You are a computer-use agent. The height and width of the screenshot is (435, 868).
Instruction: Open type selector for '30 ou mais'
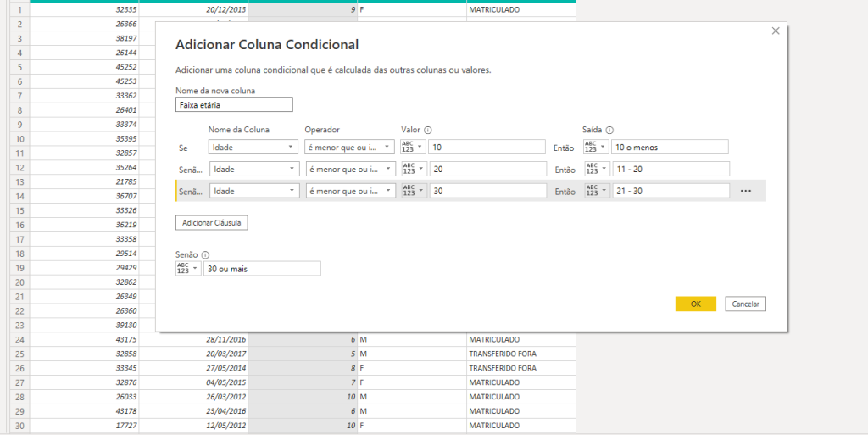tap(188, 268)
